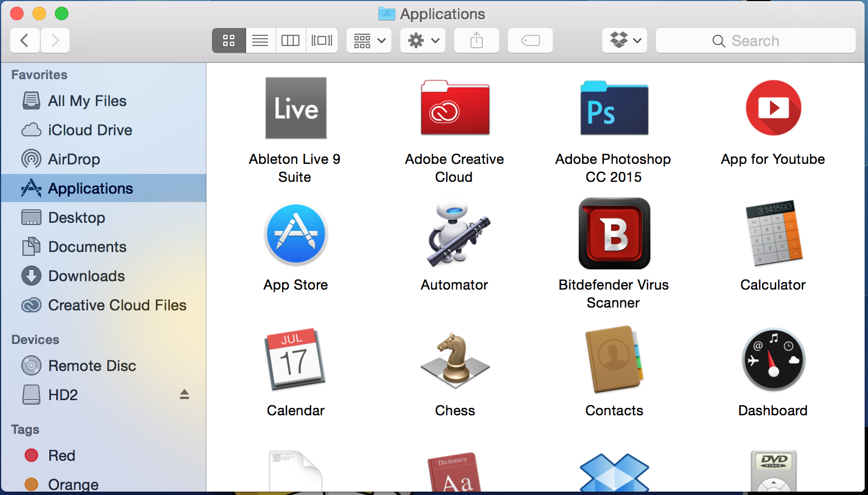Open the Dashboard app icon

pos(773,359)
